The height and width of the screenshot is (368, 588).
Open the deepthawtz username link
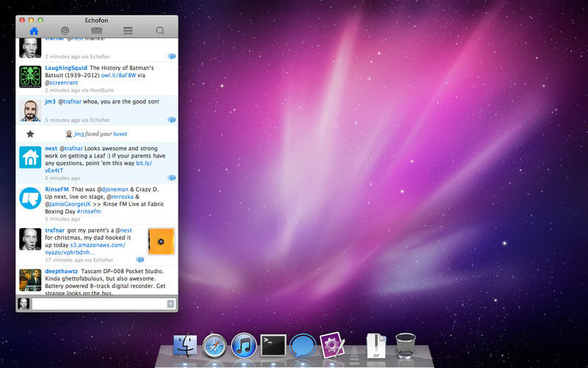pyautogui.click(x=62, y=272)
